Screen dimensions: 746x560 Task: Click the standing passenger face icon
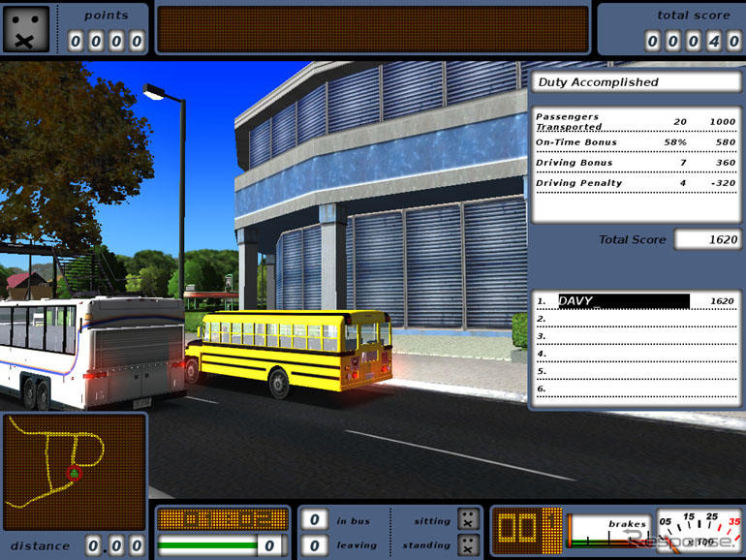click(468, 544)
